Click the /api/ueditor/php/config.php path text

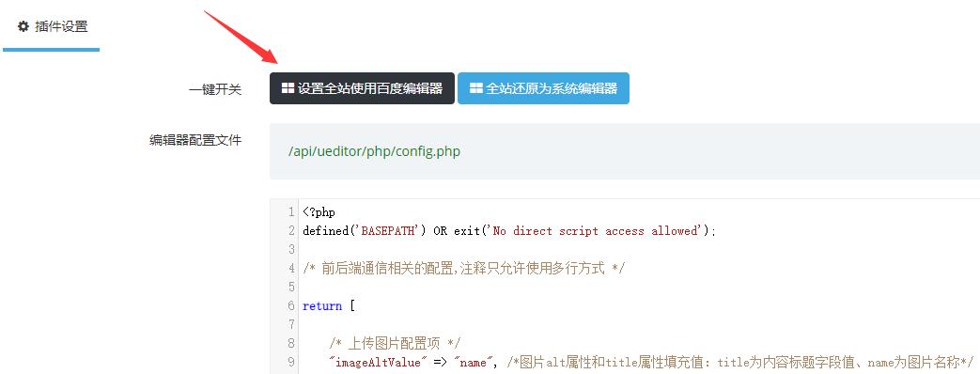[x=374, y=151]
